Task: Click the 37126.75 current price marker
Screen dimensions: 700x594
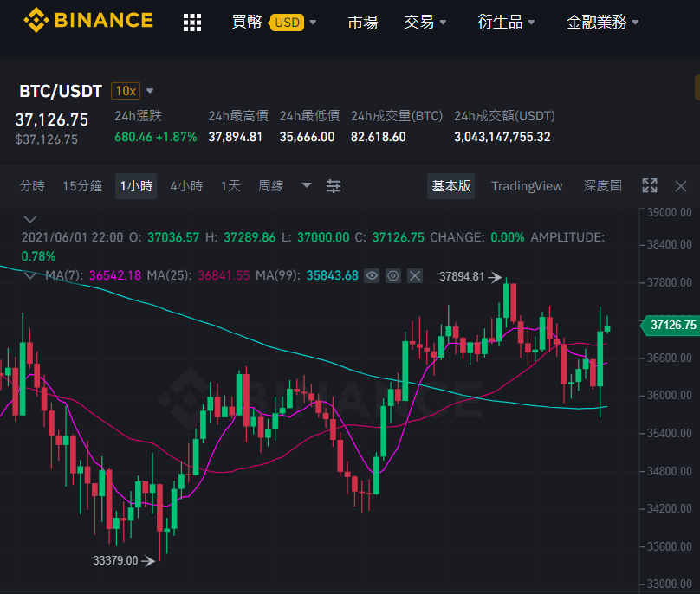Action: (x=670, y=325)
